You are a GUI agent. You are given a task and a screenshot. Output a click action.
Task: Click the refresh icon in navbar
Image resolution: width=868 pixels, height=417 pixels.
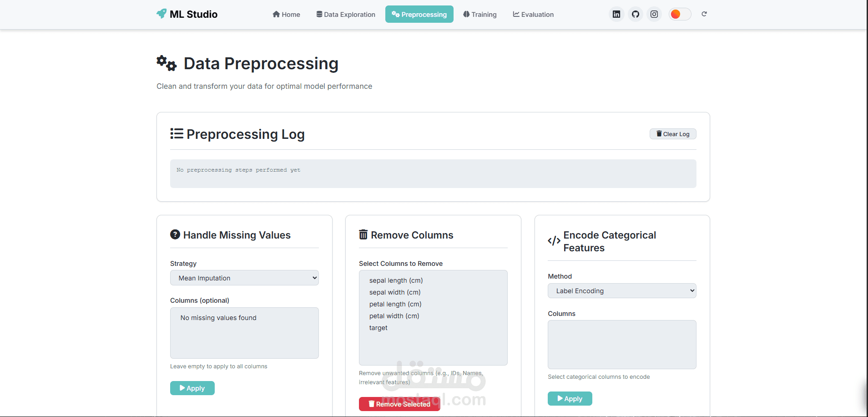click(704, 14)
